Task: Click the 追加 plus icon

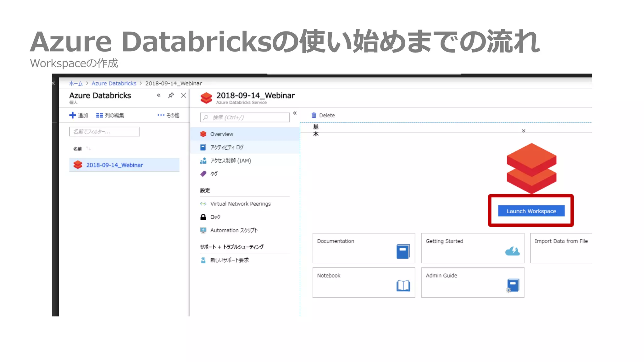Action: (x=72, y=115)
